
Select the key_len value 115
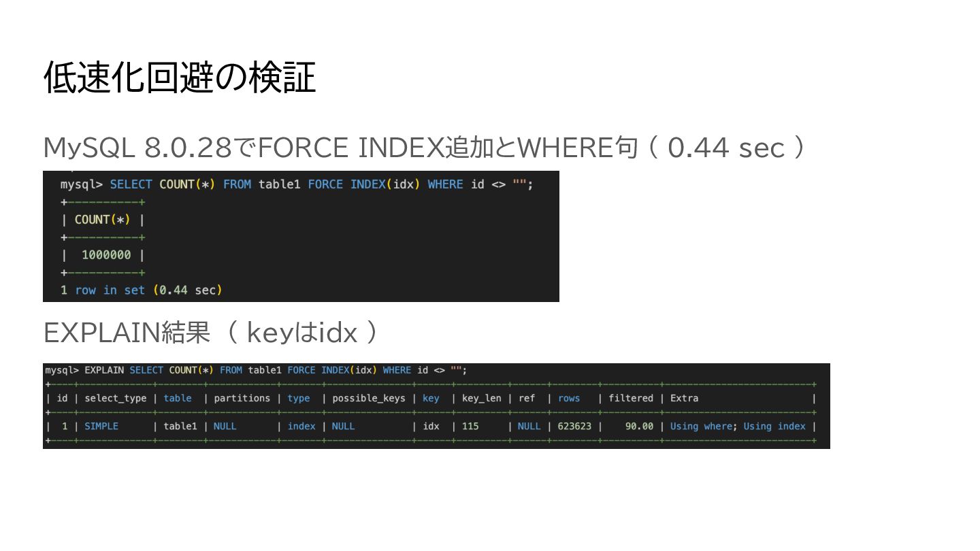tap(470, 427)
